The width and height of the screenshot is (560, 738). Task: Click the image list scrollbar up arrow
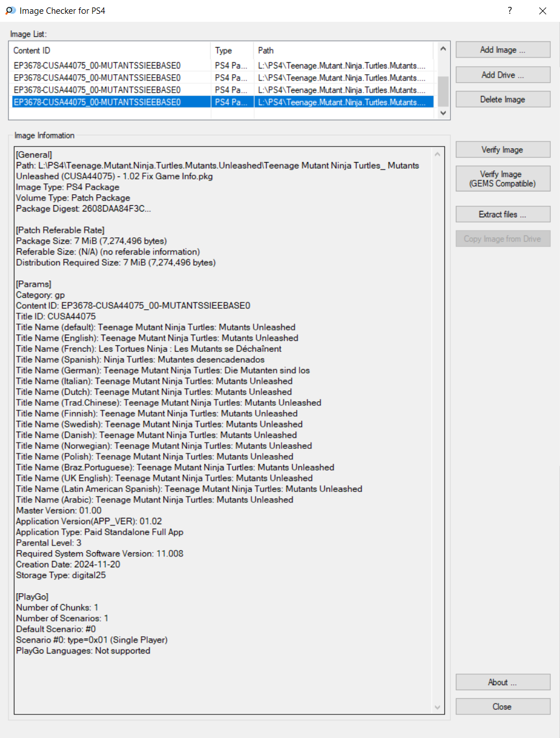[443, 48]
